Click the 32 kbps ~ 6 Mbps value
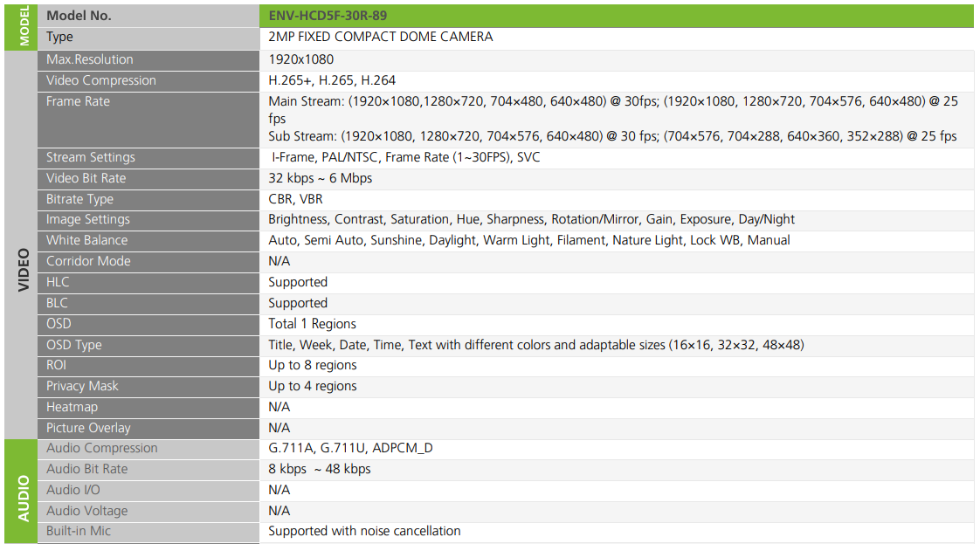 [x=321, y=178]
